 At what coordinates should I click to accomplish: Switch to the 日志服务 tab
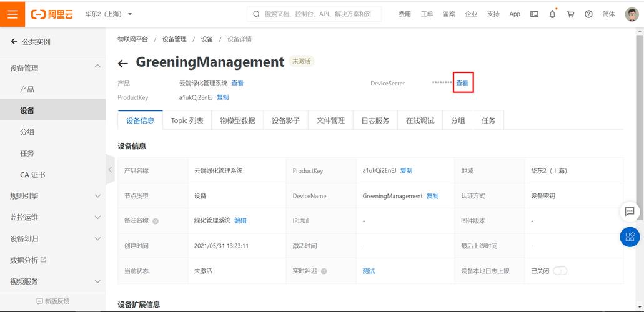(x=375, y=120)
